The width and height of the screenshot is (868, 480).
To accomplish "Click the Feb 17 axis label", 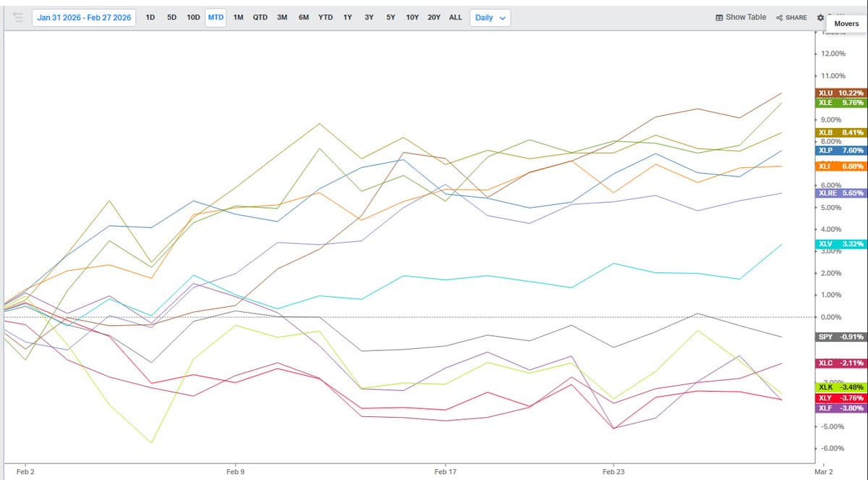I will pyautogui.click(x=445, y=471).
